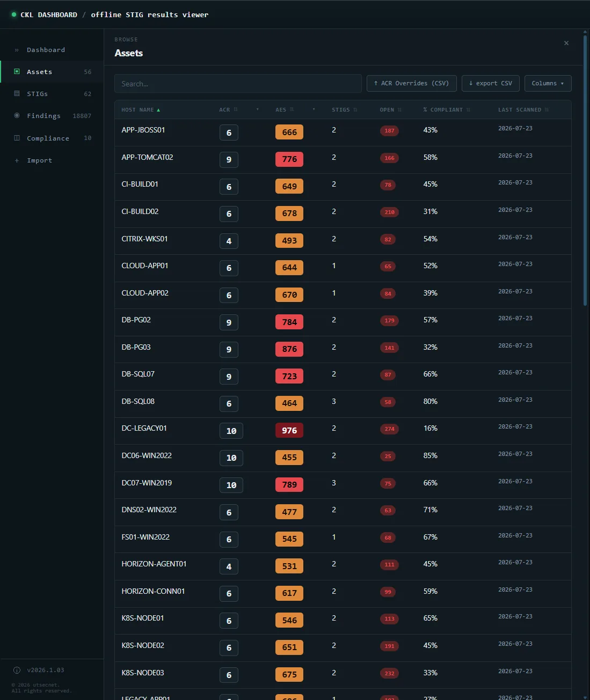Go to the Compliance section
The height and width of the screenshot is (700, 590).
click(52, 138)
